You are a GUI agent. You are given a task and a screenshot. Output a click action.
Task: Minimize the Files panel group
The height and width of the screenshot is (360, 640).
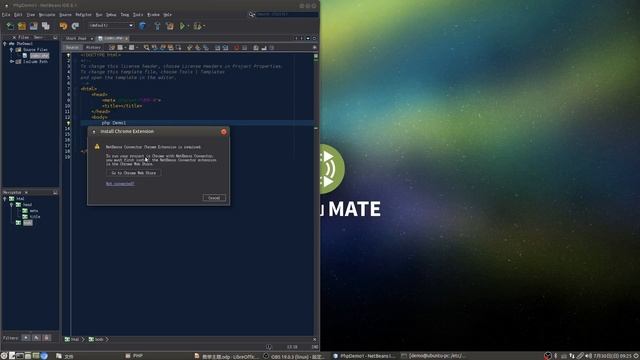coord(55,38)
